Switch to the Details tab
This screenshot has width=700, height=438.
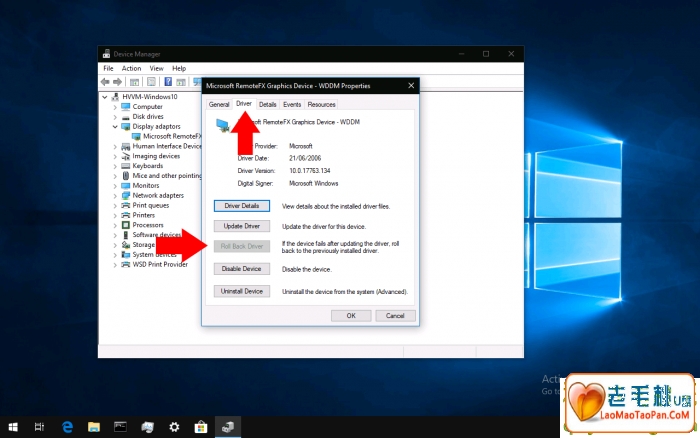pyautogui.click(x=267, y=104)
